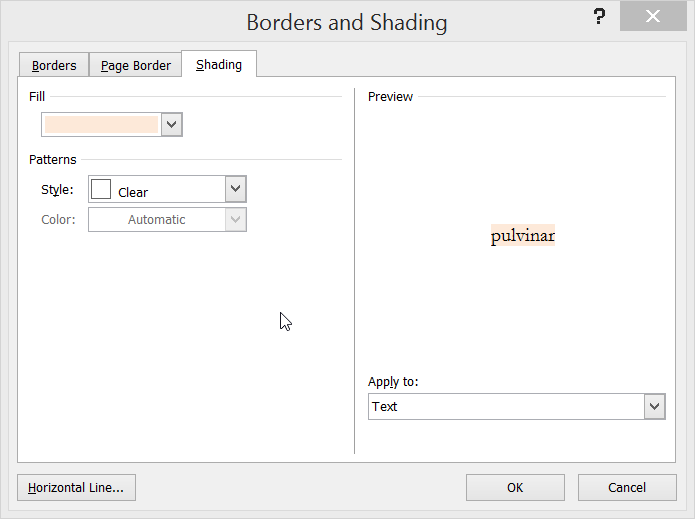
Task: Close the dialog with the X button
Action: click(653, 16)
